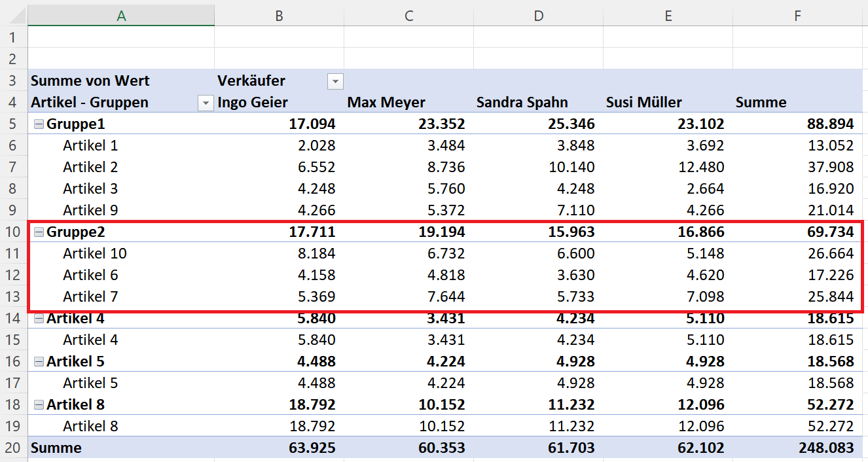Click the 'Summe' column header in row 4
Image resolution: width=868 pixels, height=462 pixels.
(x=797, y=102)
